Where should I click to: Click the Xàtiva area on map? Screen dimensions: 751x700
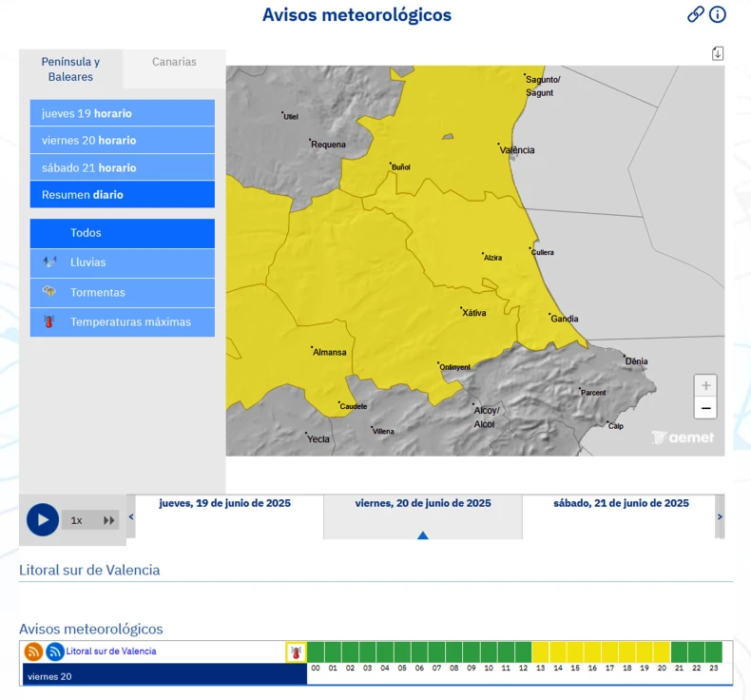pos(474,312)
